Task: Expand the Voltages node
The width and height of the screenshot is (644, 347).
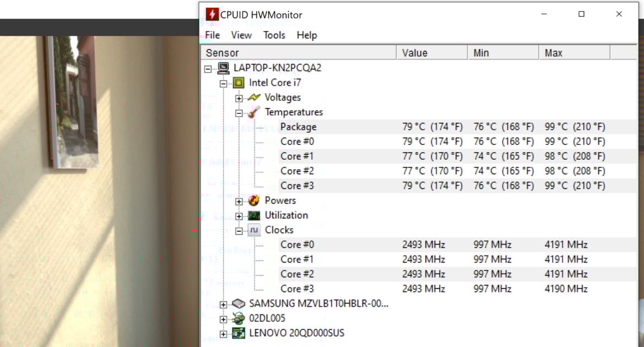Action: click(239, 99)
